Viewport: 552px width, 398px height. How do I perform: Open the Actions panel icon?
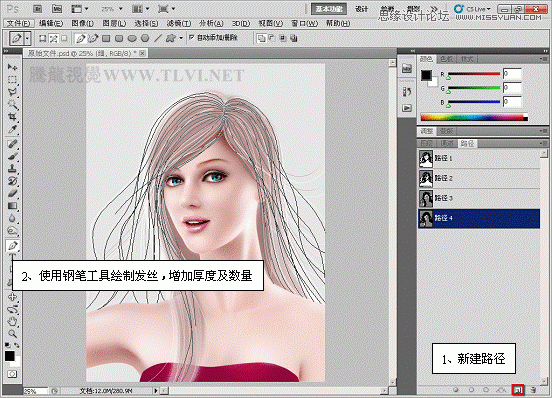[407, 108]
